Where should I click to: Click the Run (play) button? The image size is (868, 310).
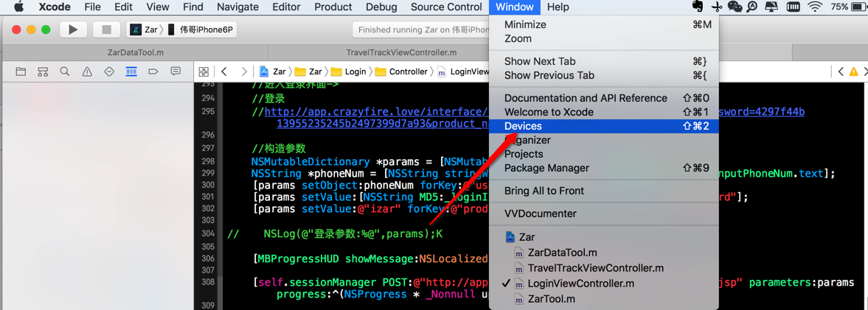click(x=73, y=30)
